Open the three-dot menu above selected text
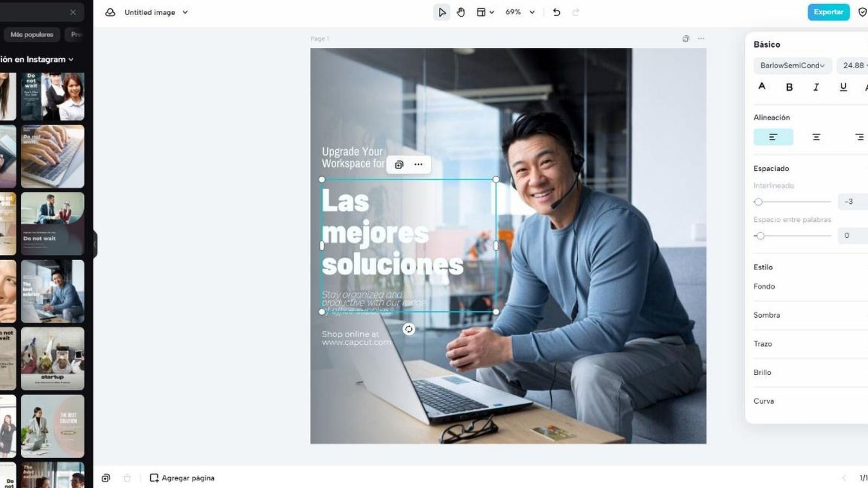Viewport: 868px width, 488px height. [418, 164]
